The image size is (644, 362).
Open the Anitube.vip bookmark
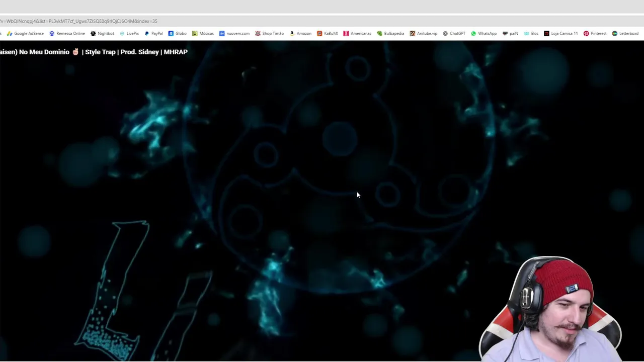(423, 34)
